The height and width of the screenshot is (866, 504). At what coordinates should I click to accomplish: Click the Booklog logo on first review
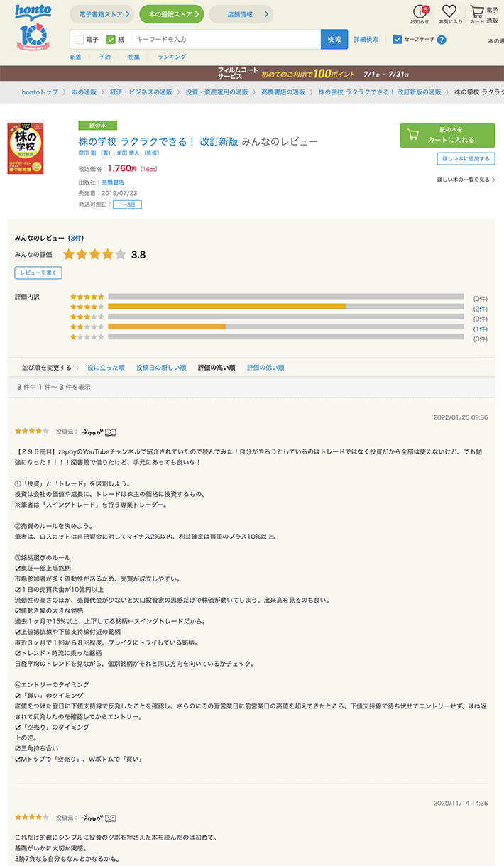tap(98, 432)
